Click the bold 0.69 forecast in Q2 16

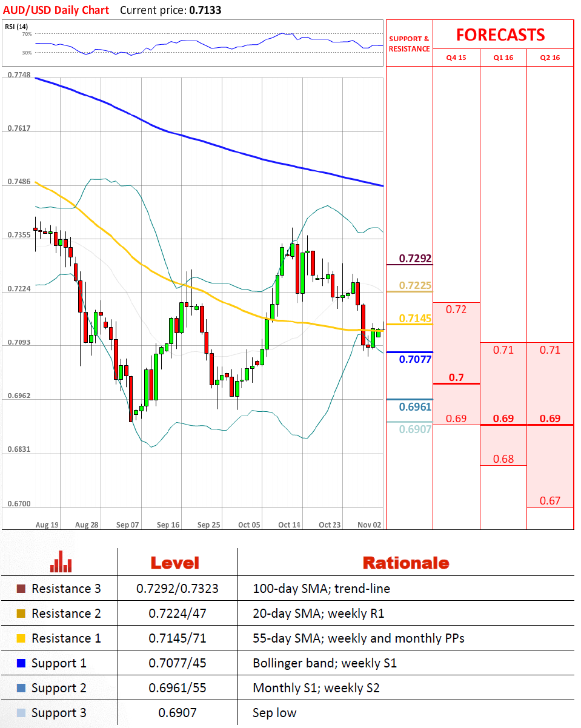click(550, 419)
